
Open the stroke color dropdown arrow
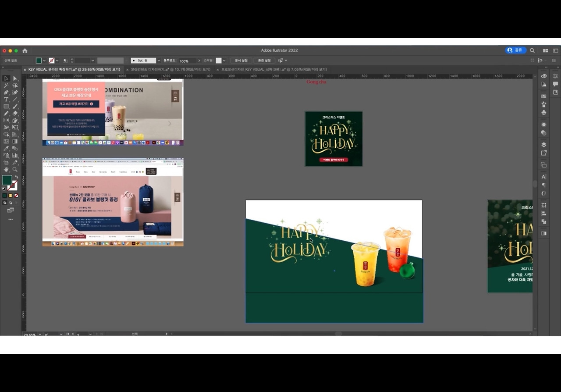(x=57, y=61)
